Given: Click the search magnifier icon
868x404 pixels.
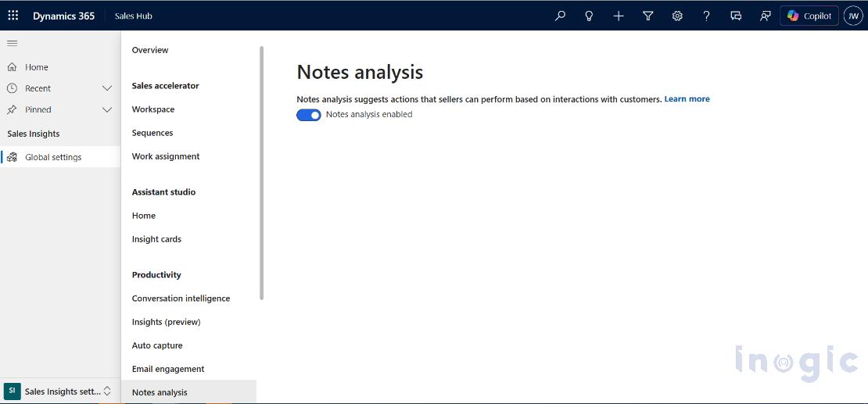Looking at the screenshot, I should point(560,16).
